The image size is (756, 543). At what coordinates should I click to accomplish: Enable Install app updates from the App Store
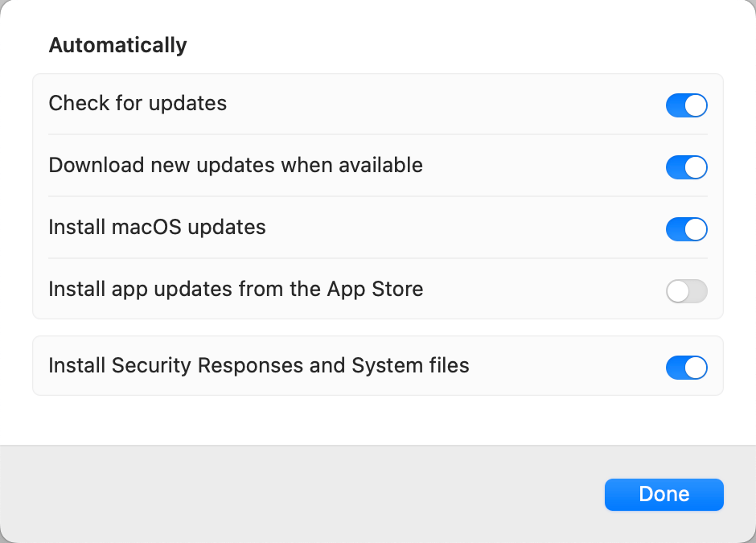(x=687, y=291)
